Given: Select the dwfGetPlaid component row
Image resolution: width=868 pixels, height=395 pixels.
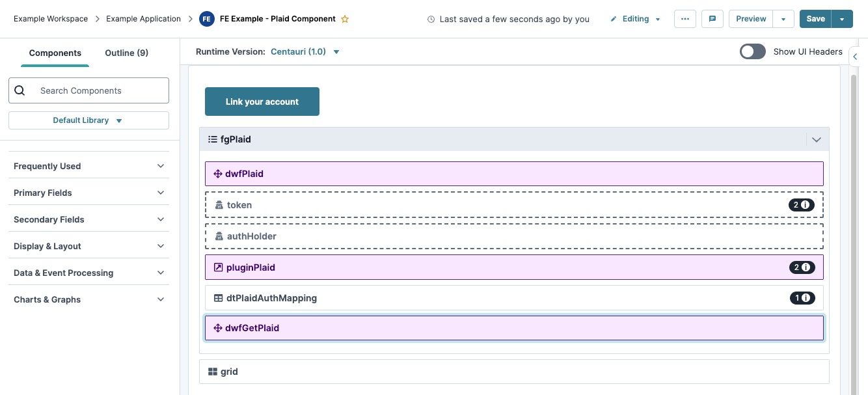Looking at the screenshot, I should [514, 328].
